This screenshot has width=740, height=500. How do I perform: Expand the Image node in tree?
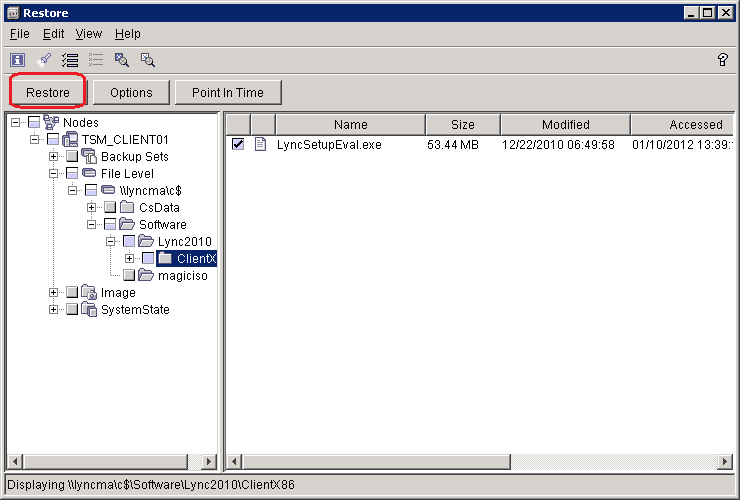coord(53,293)
